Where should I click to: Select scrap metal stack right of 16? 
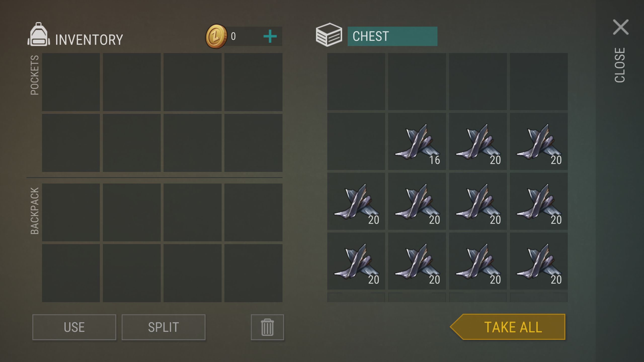[478, 141]
